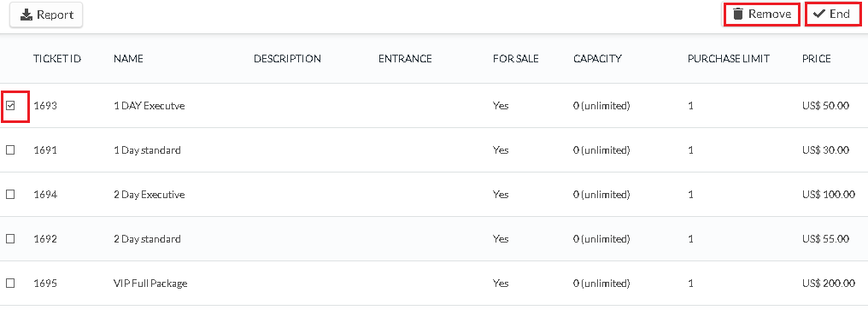Image resolution: width=868 pixels, height=310 pixels.
Task: Click the checkmark icon on End button
Action: coord(818,14)
